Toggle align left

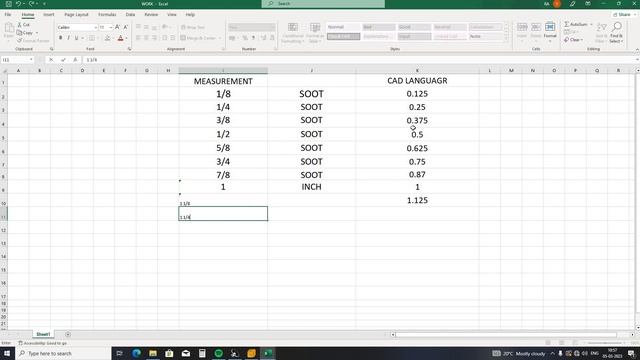pos(138,38)
